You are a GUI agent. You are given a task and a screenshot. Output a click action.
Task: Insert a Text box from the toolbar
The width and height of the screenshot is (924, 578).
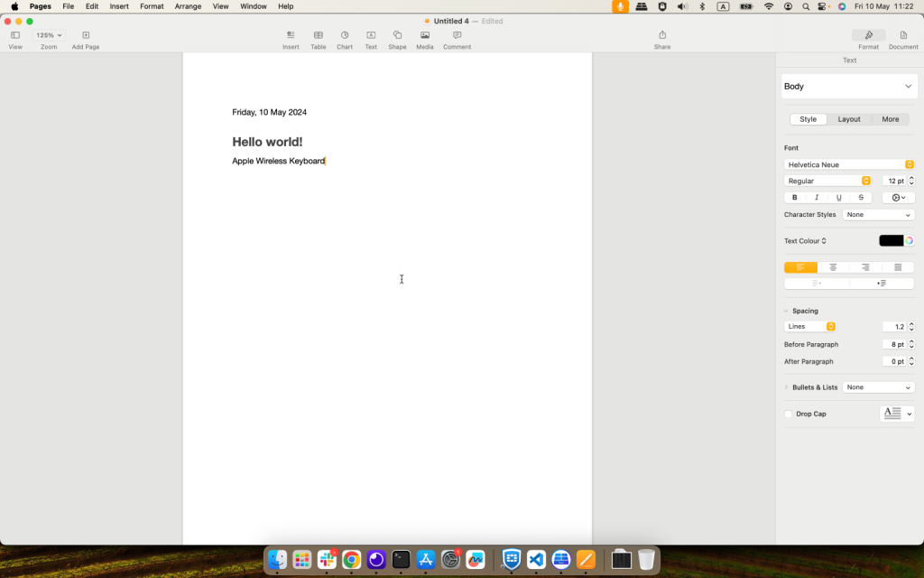[370, 36]
